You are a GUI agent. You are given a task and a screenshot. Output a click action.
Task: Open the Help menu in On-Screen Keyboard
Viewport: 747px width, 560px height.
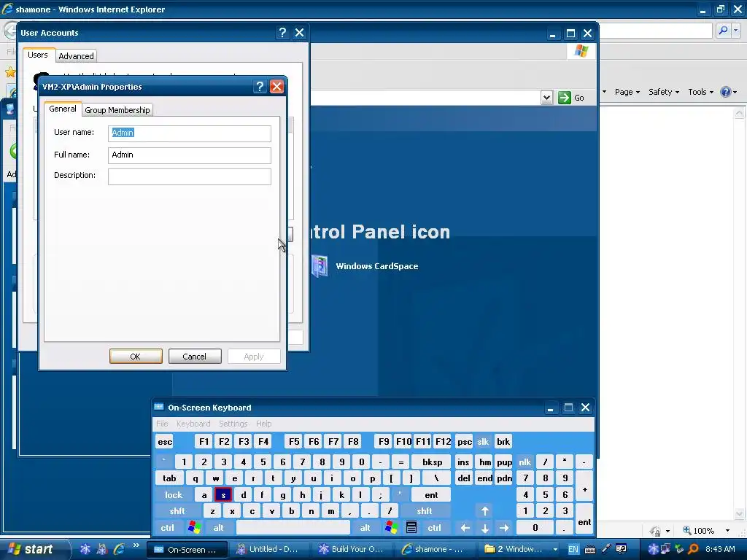(263, 424)
